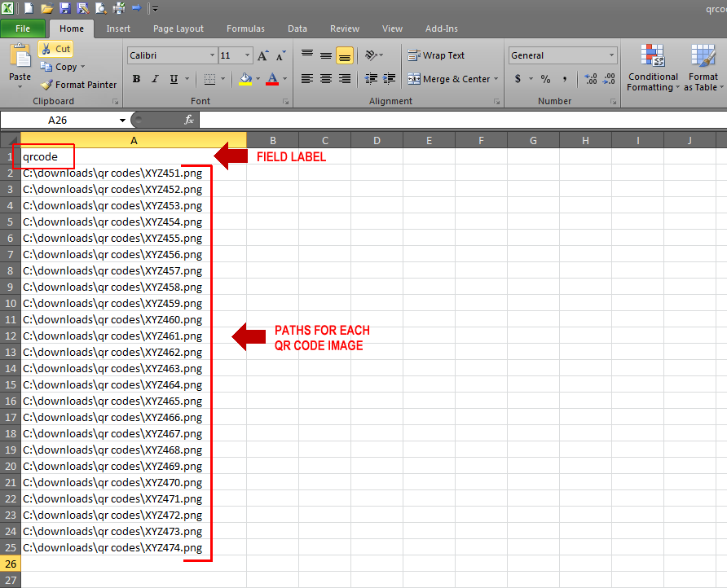Open the General number format dropdown

pos(611,55)
